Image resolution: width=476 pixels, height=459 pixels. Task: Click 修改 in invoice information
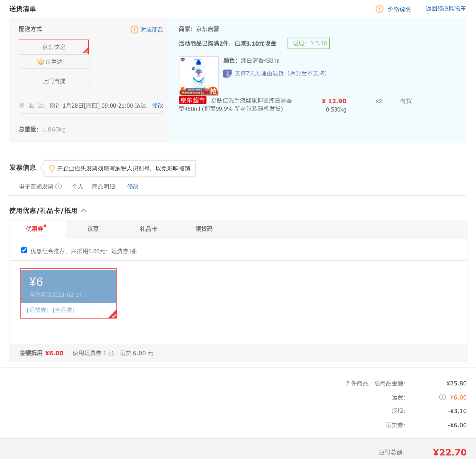[x=133, y=186]
